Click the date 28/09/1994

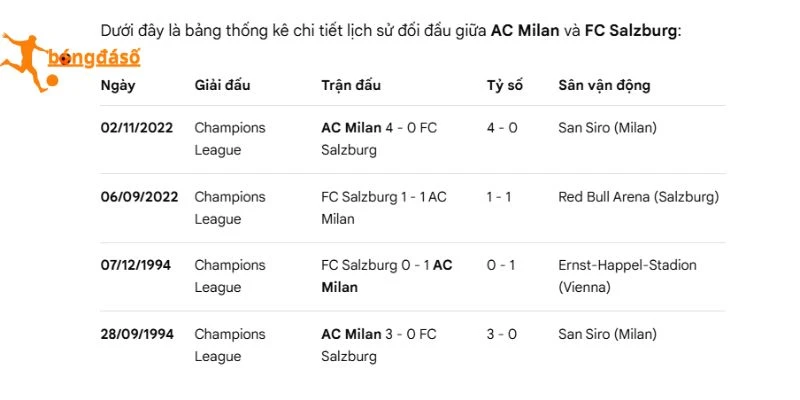pyautogui.click(x=137, y=334)
